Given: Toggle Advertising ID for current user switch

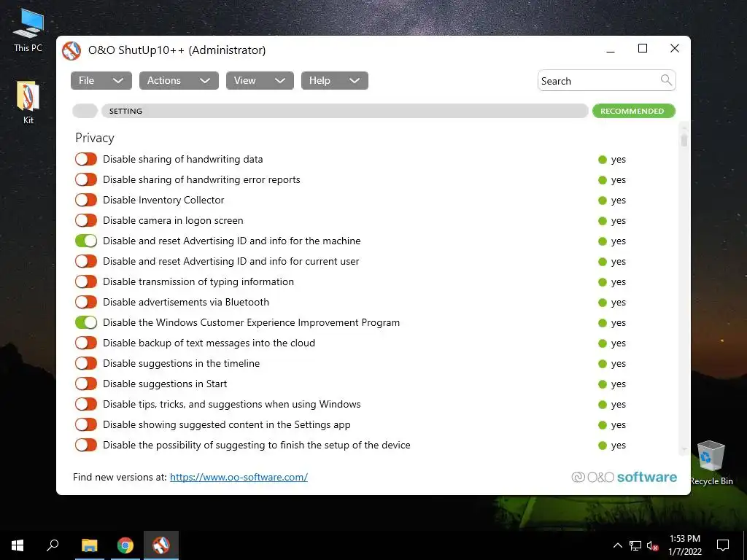Looking at the screenshot, I should click(86, 262).
